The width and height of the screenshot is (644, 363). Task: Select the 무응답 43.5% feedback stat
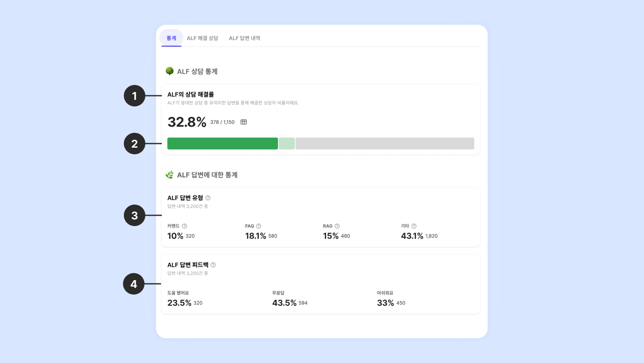(x=284, y=303)
